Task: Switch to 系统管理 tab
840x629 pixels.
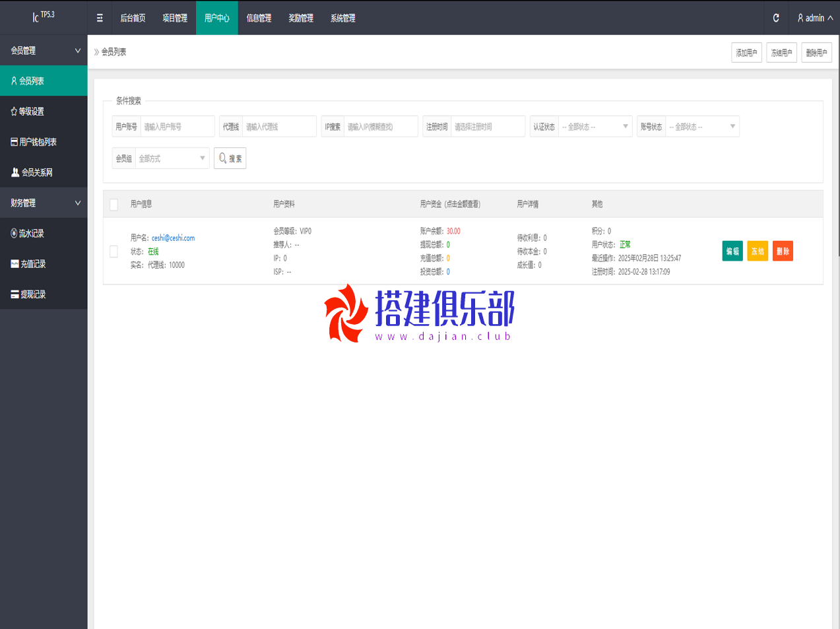Action: [x=343, y=18]
